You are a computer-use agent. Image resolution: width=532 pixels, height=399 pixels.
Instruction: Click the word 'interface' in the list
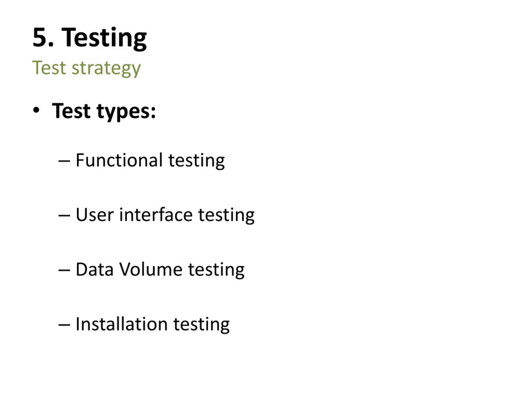(x=156, y=214)
